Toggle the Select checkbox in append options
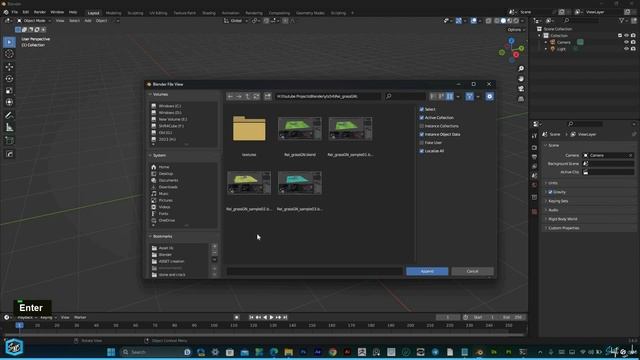 [422, 109]
